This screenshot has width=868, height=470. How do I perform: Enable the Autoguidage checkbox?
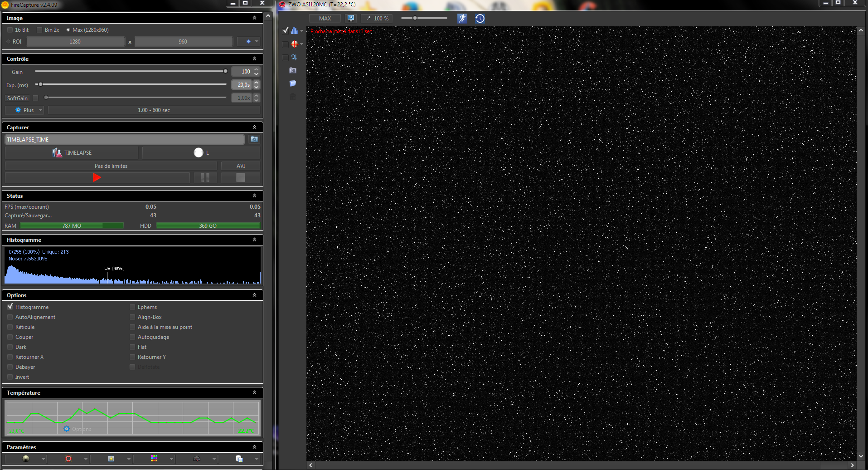132,337
